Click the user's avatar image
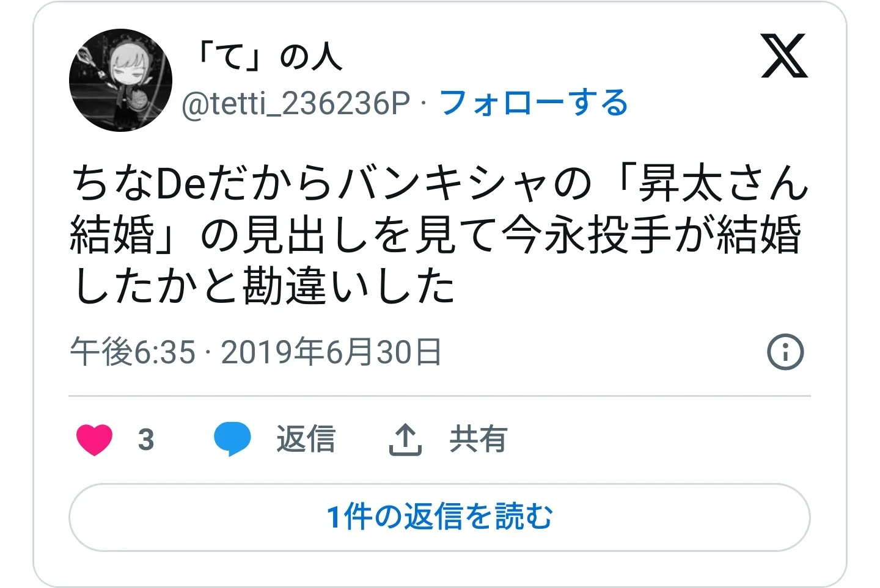Viewport: 880px width, 588px height. click(x=120, y=80)
